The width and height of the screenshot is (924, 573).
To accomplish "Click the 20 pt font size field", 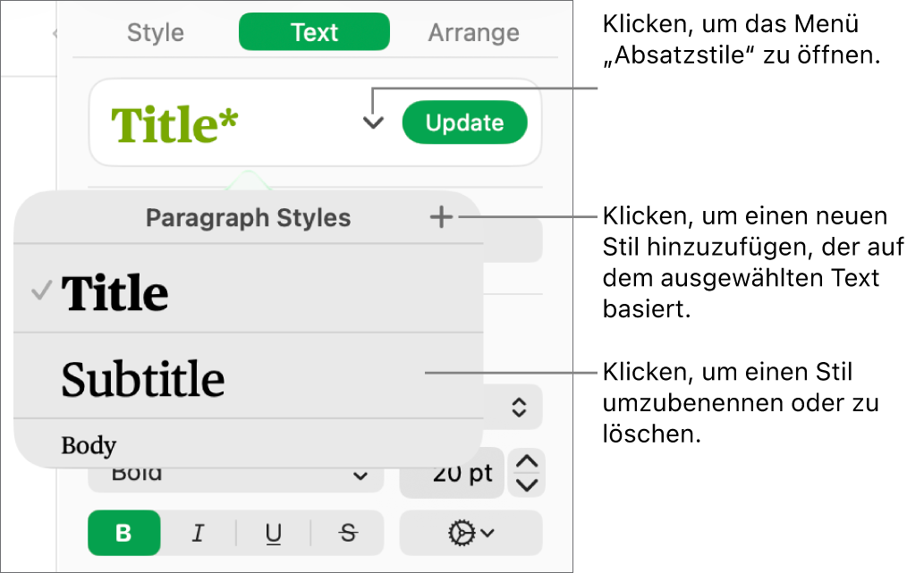I will 452,473.
